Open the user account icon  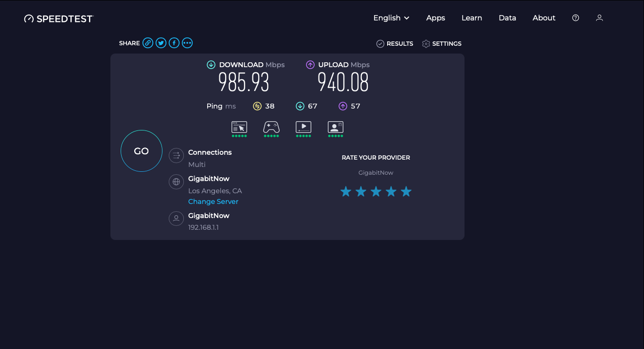click(x=599, y=18)
